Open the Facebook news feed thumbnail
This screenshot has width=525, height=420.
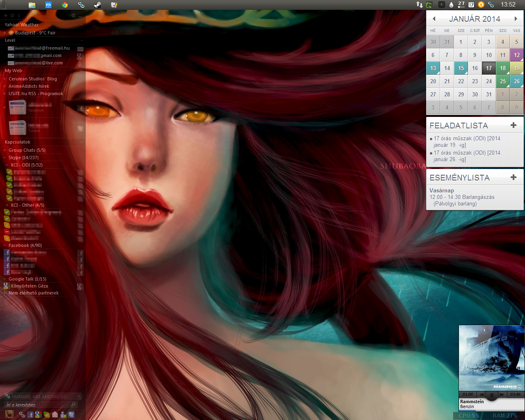click(x=17, y=107)
